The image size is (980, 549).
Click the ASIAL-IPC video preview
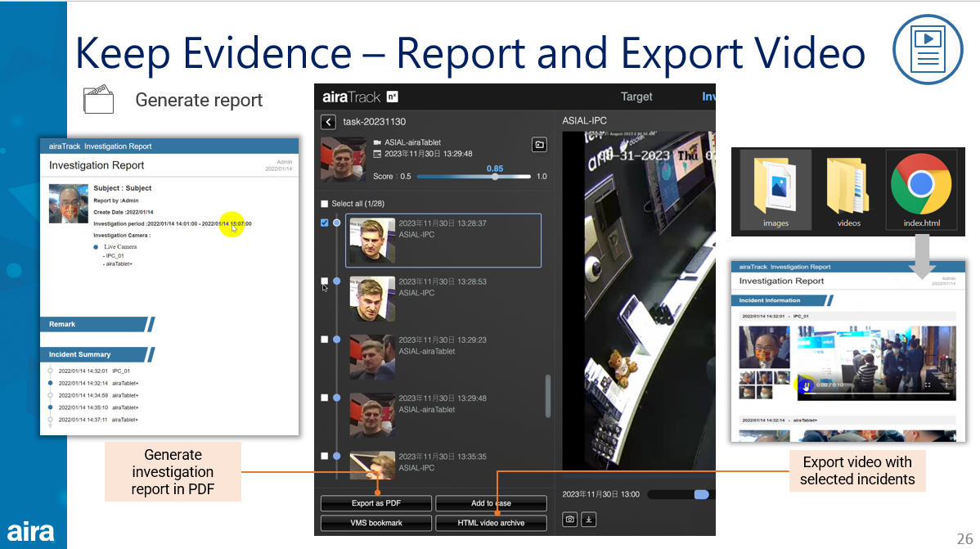638,300
